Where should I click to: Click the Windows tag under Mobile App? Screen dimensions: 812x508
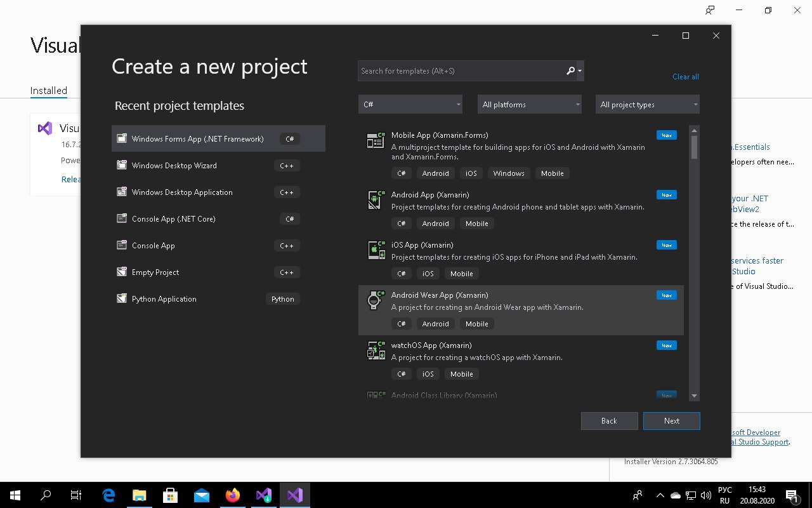[509, 173]
